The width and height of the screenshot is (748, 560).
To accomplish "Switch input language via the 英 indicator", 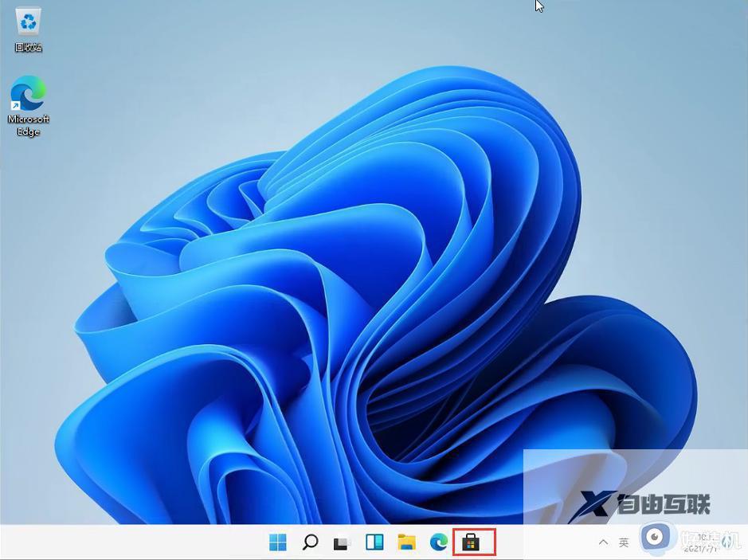I will coord(623,541).
